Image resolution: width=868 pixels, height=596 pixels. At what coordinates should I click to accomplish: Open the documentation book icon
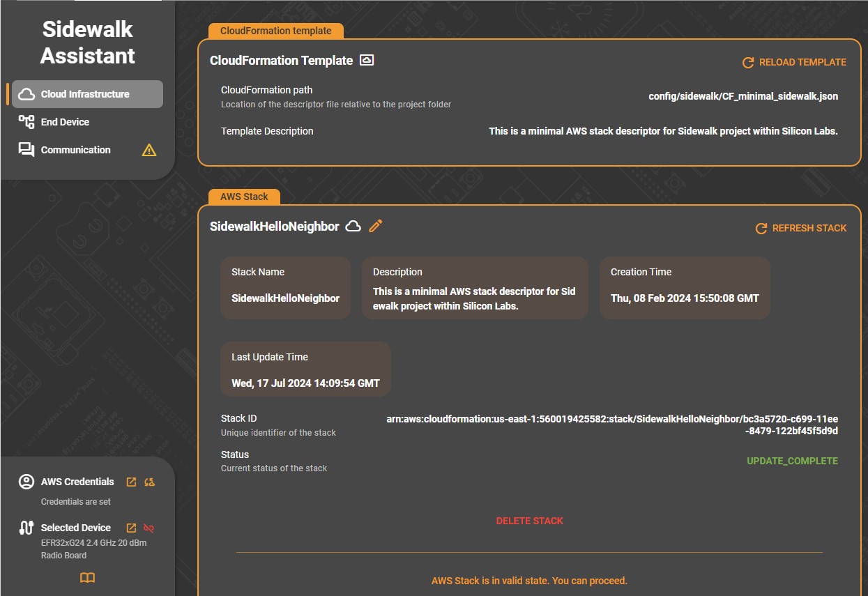[x=87, y=578]
